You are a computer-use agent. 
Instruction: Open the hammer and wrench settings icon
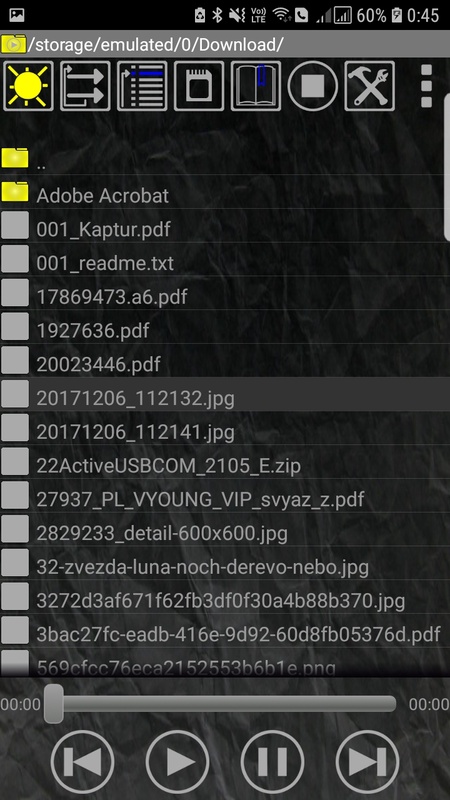pos(369,86)
